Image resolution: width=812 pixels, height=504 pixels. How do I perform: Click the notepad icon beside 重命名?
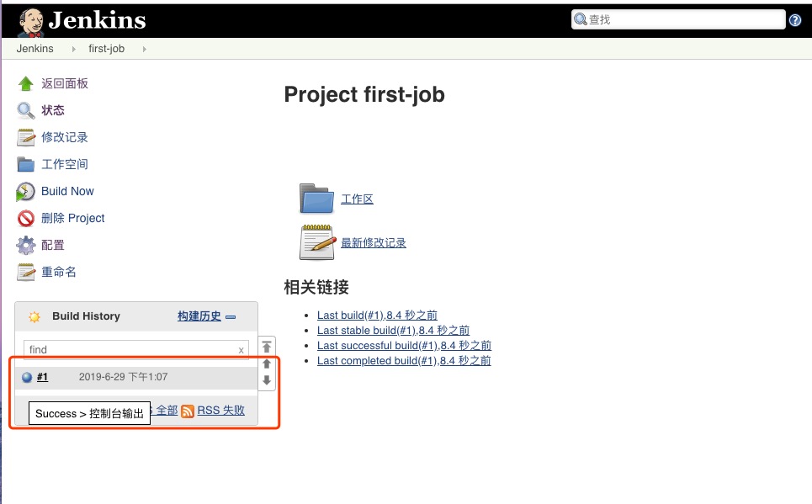(x=25, y=272)
